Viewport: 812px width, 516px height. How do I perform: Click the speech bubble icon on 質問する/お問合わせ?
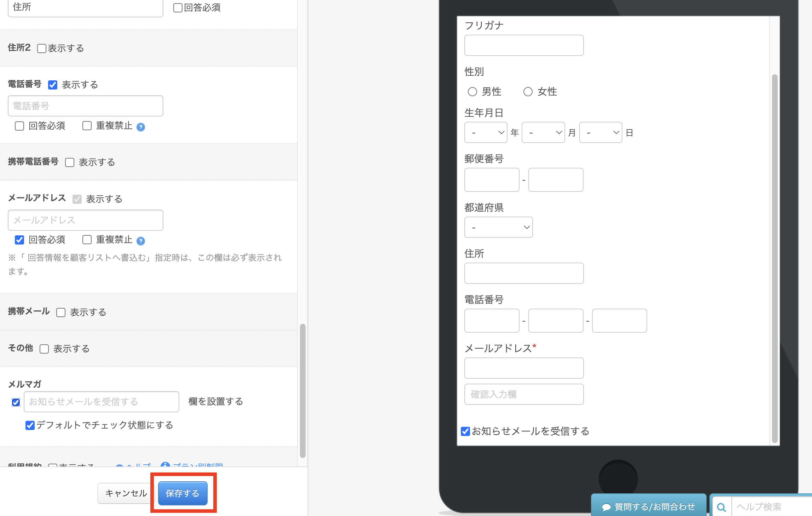click(606, 507)
